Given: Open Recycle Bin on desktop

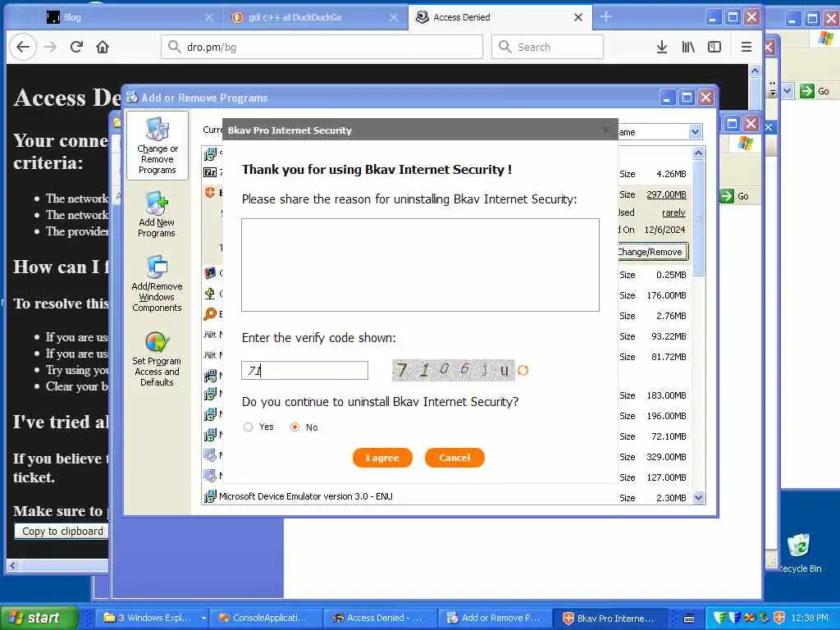Looking at the screenshot, I should (x=799, y=554).
